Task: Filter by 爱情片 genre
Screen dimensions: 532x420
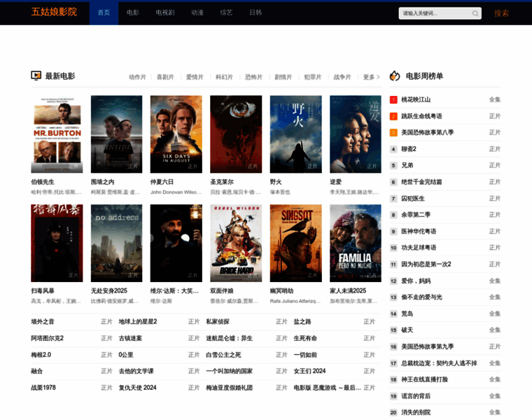Action: coord(195,77)
